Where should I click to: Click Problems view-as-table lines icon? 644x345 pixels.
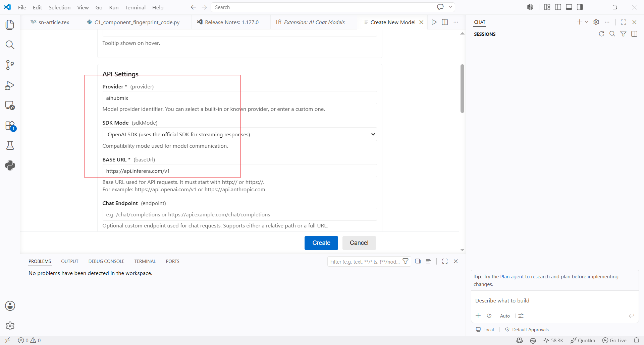[428, 262]
